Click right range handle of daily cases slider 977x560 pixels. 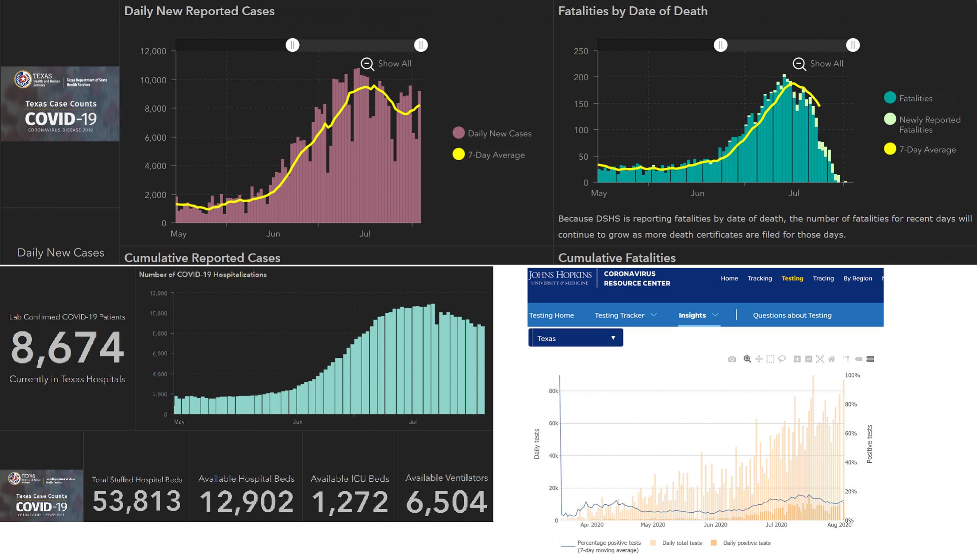coord(421,45)
